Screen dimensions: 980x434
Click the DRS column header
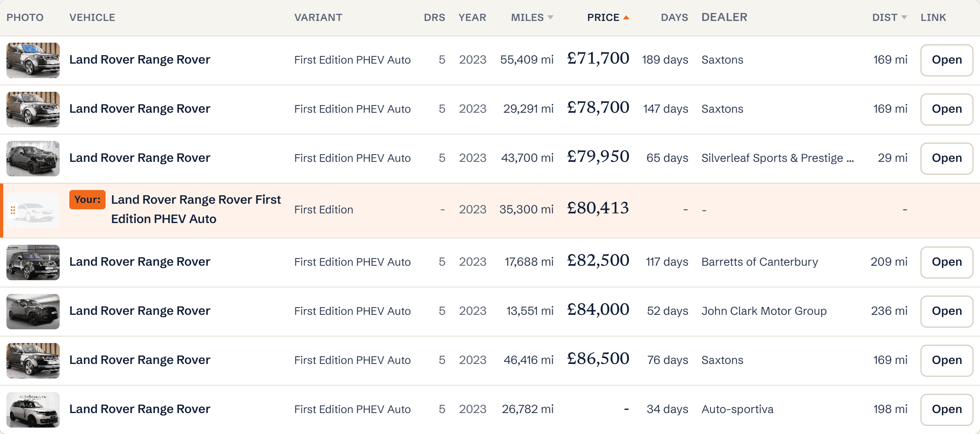coord(434,17)
